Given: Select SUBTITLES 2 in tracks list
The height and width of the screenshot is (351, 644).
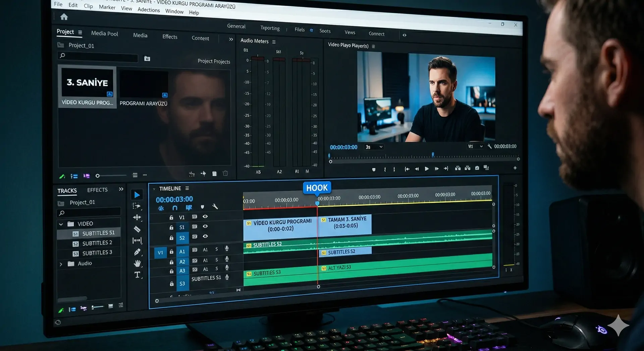Looking at the screenshot, I should pyautogui.click(x=97, y=243).
